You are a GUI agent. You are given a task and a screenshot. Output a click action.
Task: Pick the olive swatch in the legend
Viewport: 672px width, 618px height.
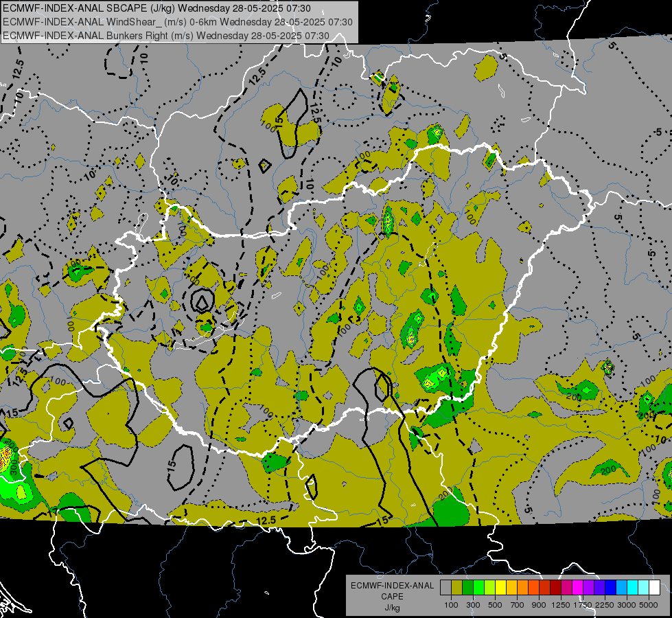[x=456, y=588]
